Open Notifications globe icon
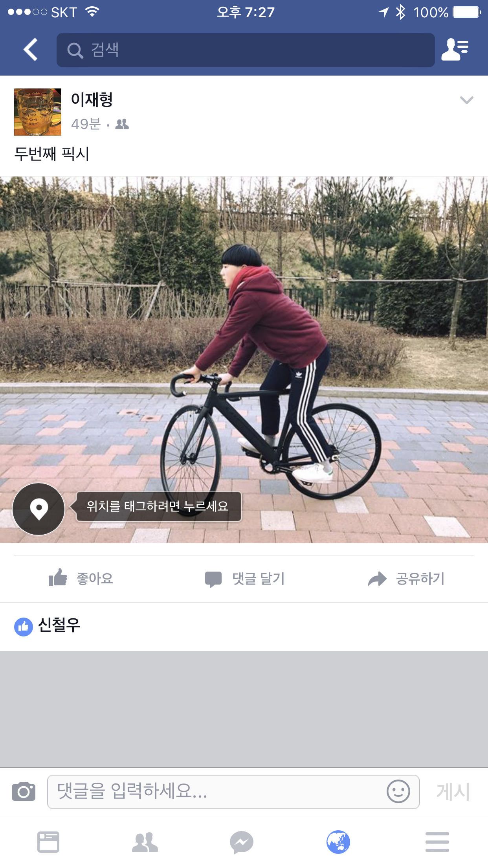The width and height of the screenshot is (488, 868). click(x=338, y=842)
